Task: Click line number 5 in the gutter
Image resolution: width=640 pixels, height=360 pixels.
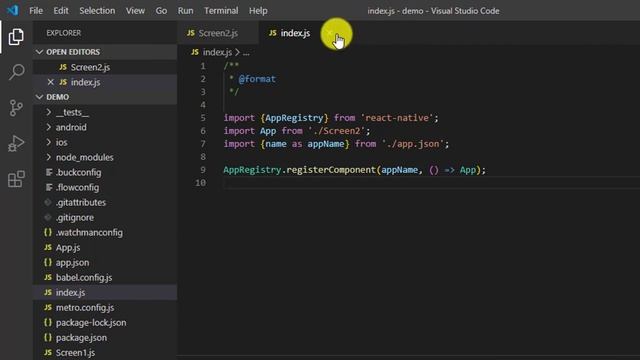Action: pyautogui.click(x=203, y=118)
